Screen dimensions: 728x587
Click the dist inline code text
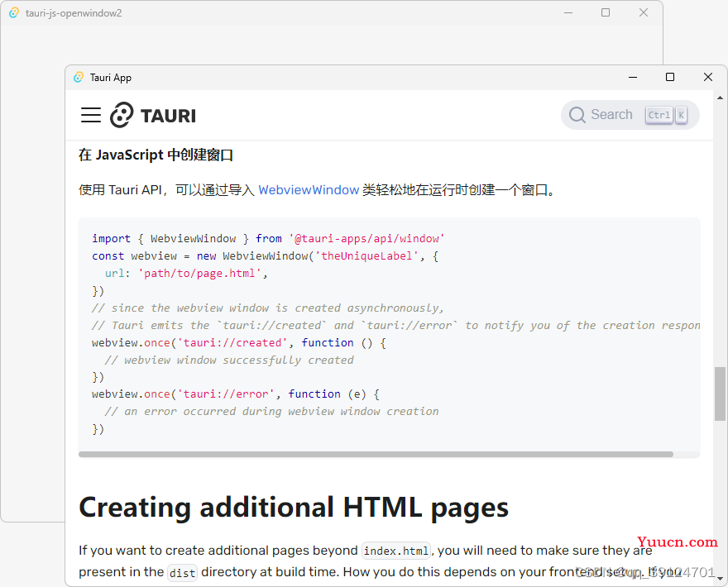(x=183, y=573)
